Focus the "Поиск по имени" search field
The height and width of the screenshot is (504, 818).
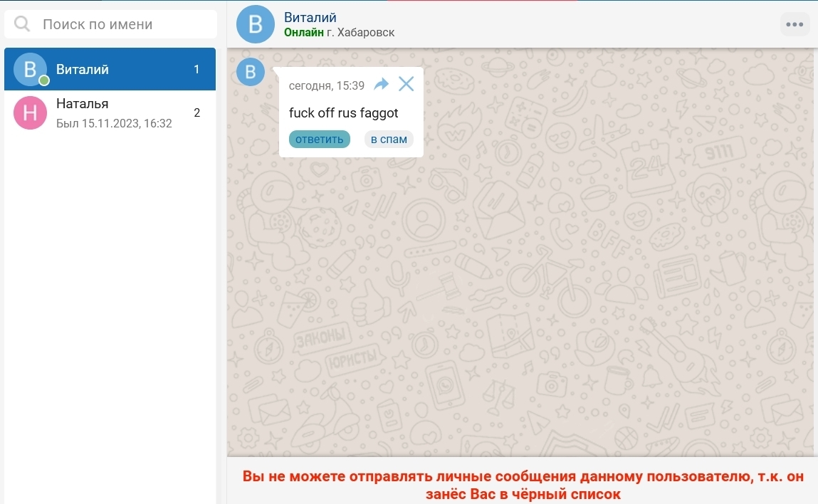(121, 24)
